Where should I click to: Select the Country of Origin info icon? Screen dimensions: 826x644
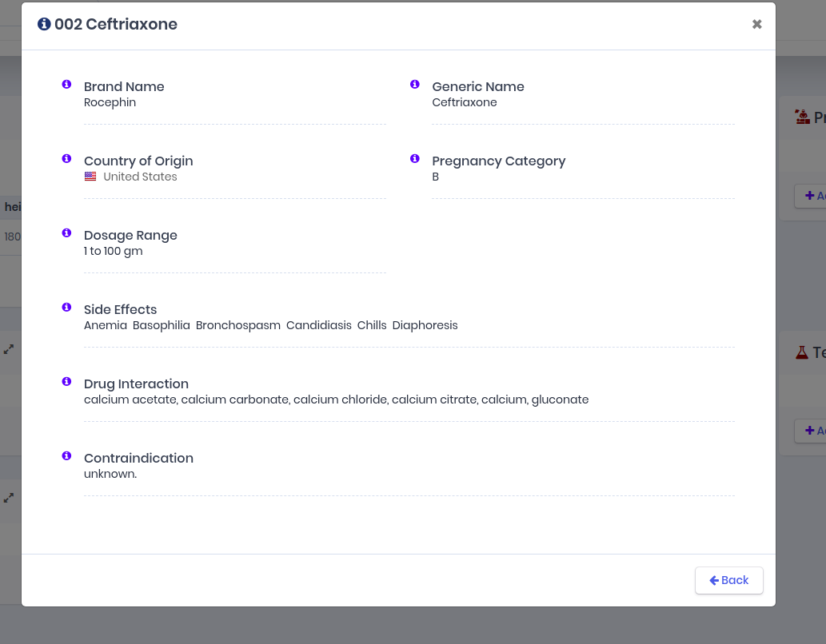pos(67,159)
